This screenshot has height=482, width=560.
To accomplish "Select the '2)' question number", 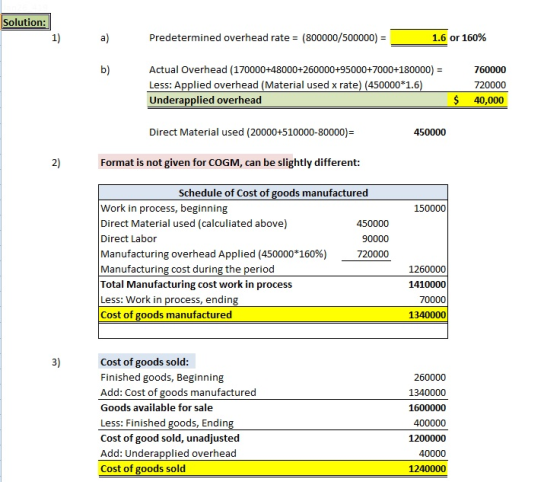I will click(x=56, y=163).
